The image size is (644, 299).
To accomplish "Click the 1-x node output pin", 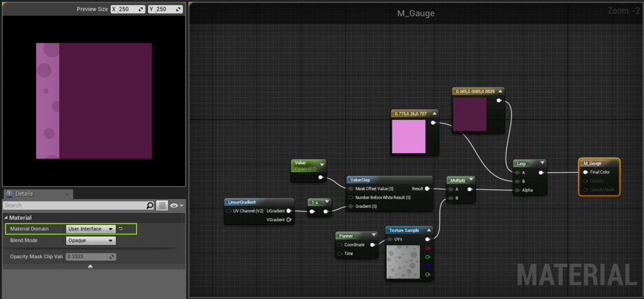I will 326,212.
